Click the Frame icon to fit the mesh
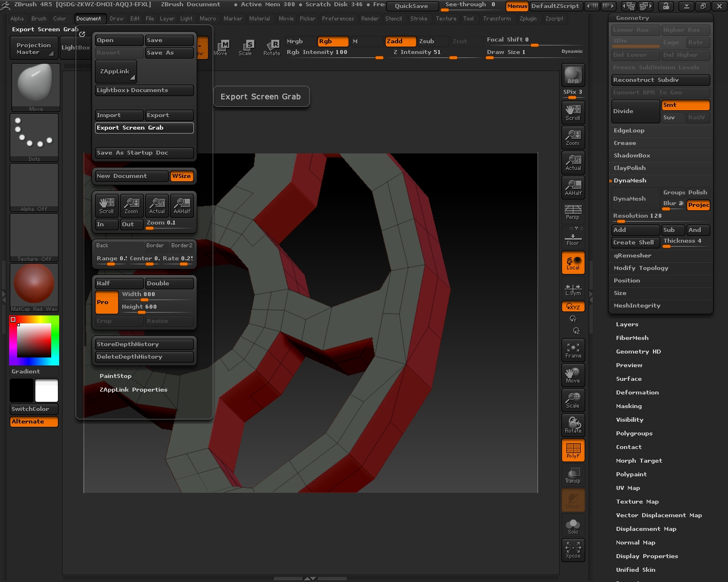Viewport: 728px width, 582px height. (573, 350)
